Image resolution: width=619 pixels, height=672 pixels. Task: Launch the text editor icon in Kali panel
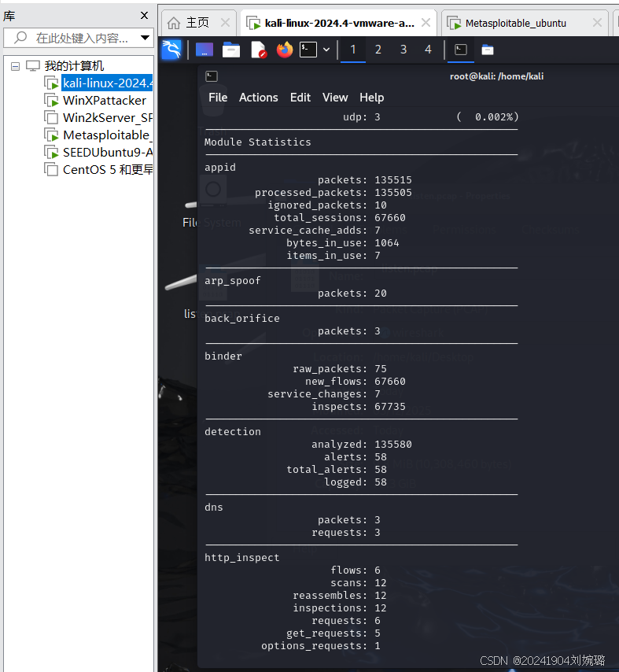click(x=258, y=50)
